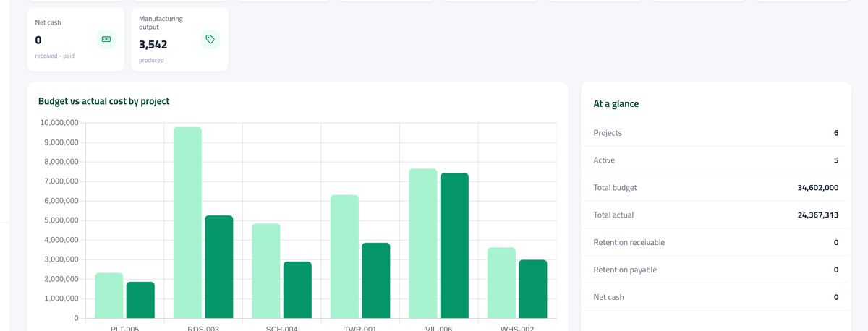This screenshot has width=868, height=331.
Task: Click the 'Budget vs actual cost by project' heading
Action: pos(103,101)
